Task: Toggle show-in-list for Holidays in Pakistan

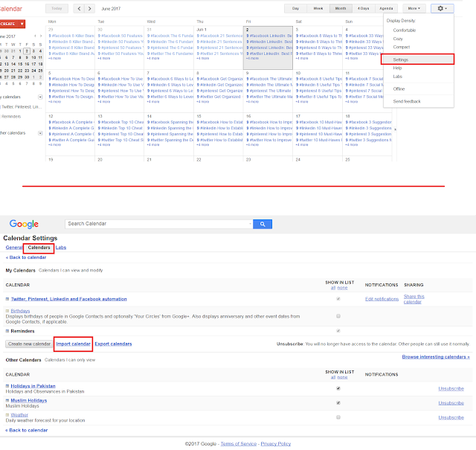Action: (338, 388)
